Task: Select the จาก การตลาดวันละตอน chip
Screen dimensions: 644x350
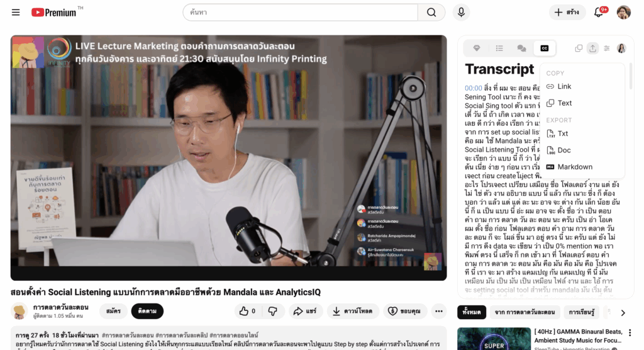Action: click(x=525, y=312)
